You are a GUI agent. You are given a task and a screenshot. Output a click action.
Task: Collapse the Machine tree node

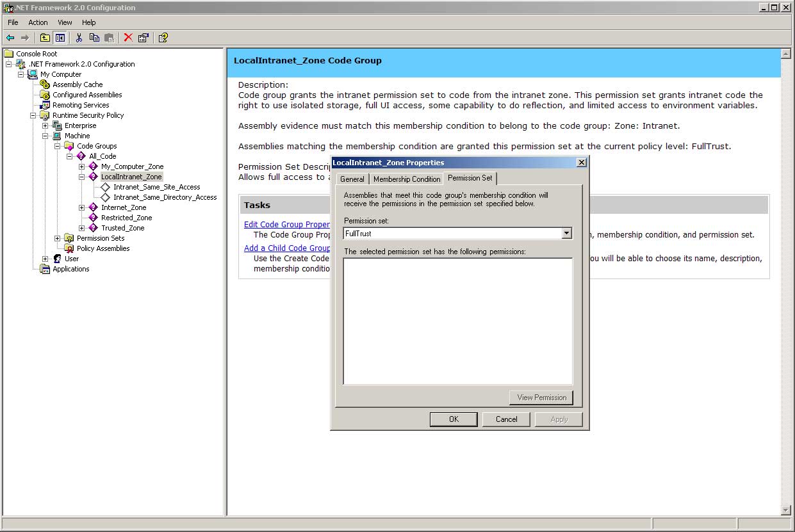[x=45, y=136]
